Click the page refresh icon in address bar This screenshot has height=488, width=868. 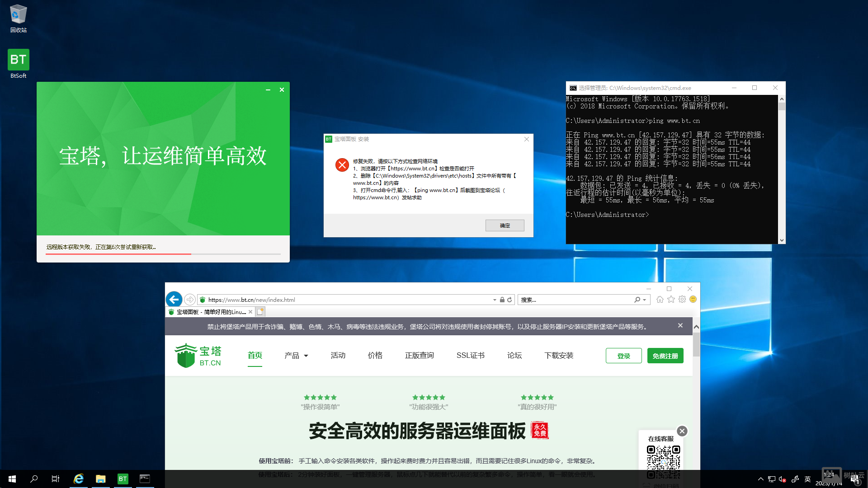click(509, 300)
